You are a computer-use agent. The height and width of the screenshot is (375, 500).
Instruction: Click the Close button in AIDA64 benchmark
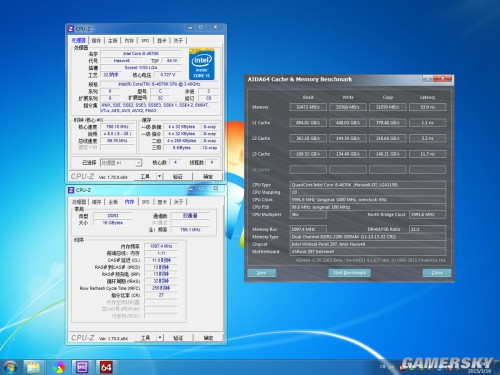click(437, 273)
